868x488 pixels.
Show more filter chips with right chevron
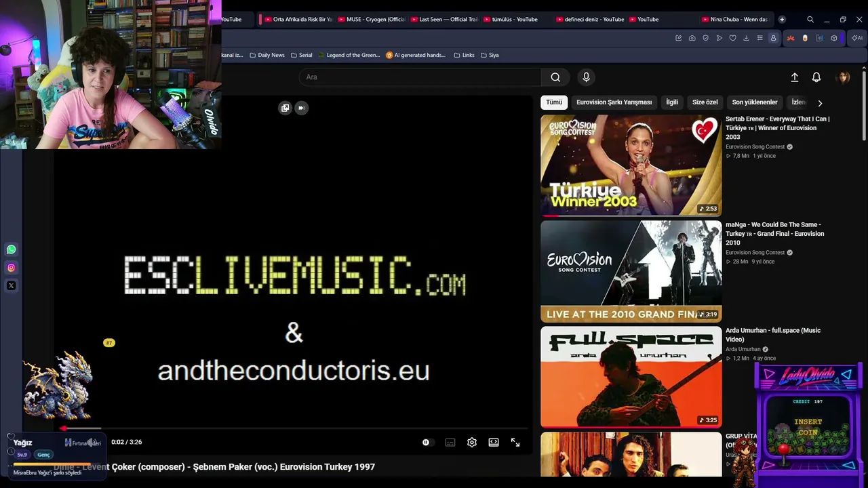820,103
